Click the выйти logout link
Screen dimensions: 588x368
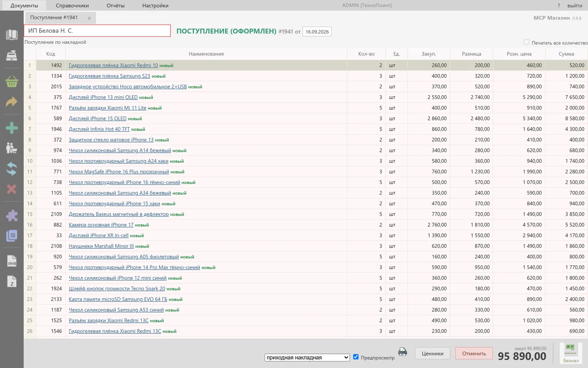575,6
